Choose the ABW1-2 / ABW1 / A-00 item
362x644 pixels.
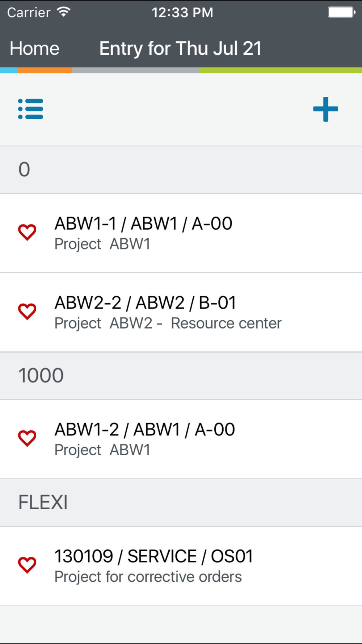tap(181, 439)
